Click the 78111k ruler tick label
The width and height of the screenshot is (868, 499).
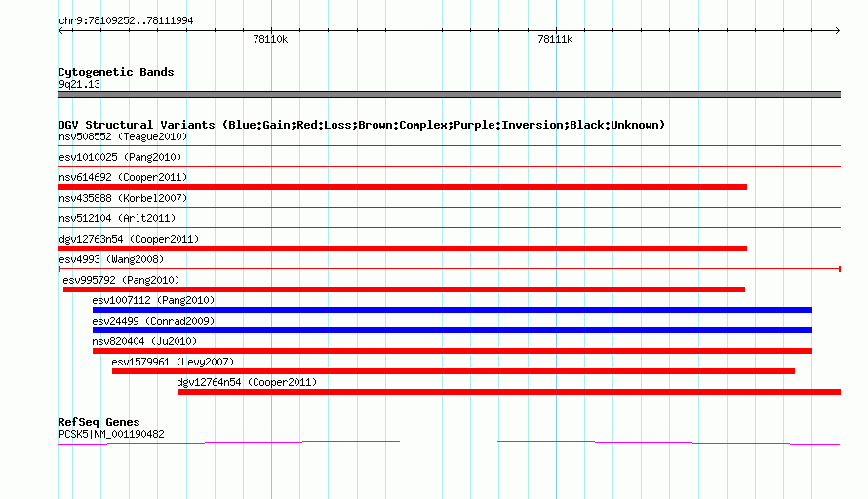[555, 39]
